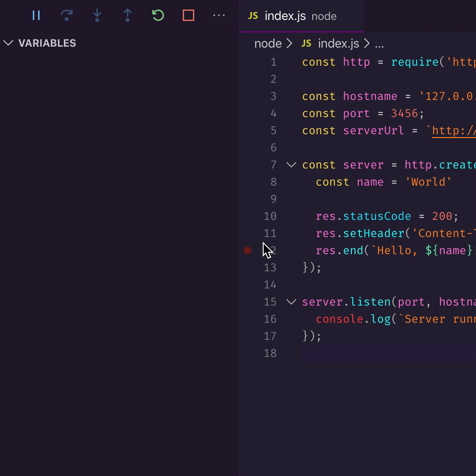Click the JS icon in the breadcrumb bar
The width and height of the screenshot is (476, 476).
(307, 43)
